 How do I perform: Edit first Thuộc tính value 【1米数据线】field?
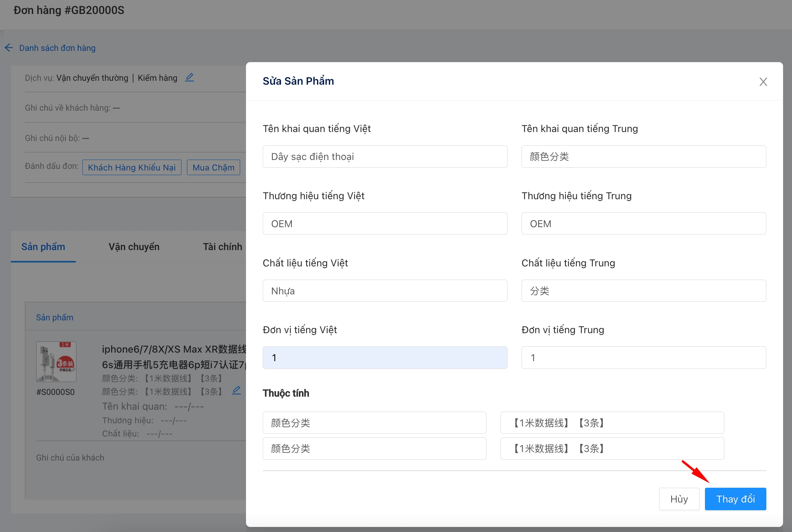612,422
